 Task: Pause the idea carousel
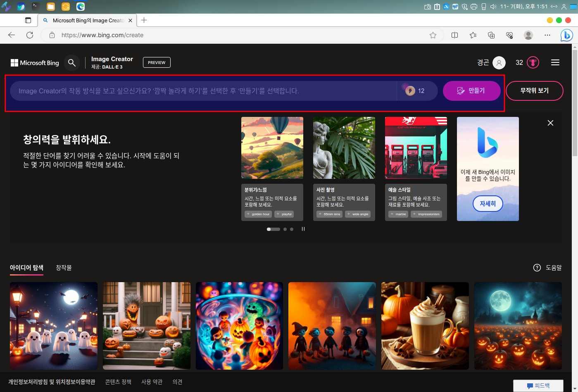tap(303, 229)
